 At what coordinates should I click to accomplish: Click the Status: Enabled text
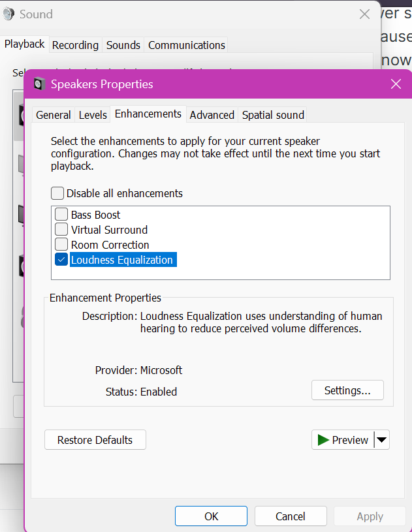141,392
